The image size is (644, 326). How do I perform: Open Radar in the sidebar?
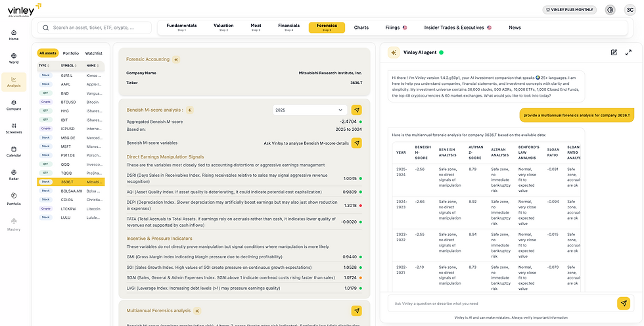(14, 175)
